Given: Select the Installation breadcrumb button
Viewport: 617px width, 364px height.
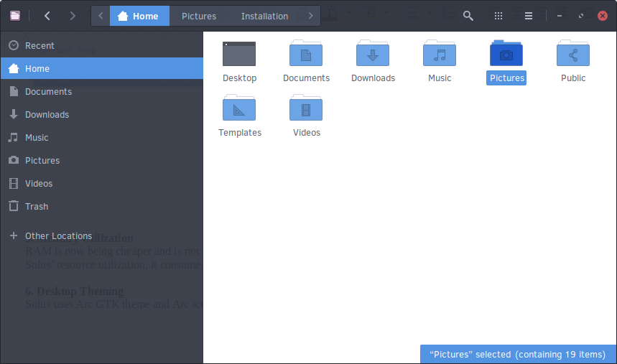Looking at the screenshot, I should (264, 16).
